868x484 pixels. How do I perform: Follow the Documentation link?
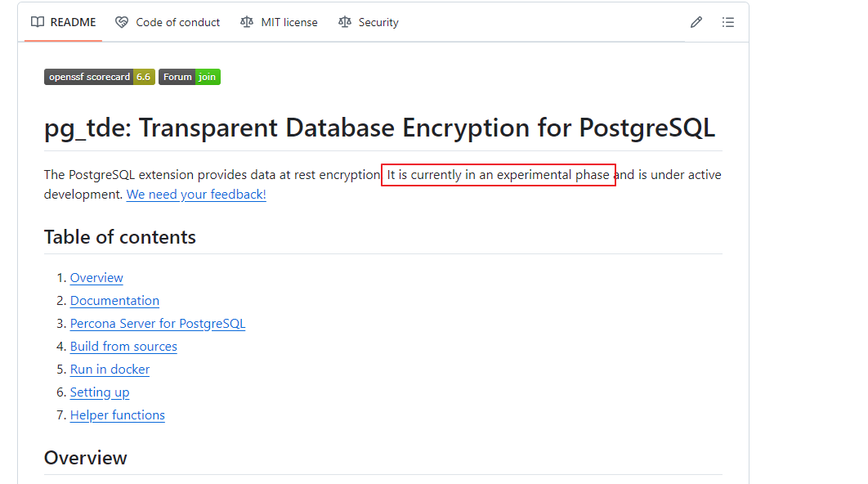(114, 301)
